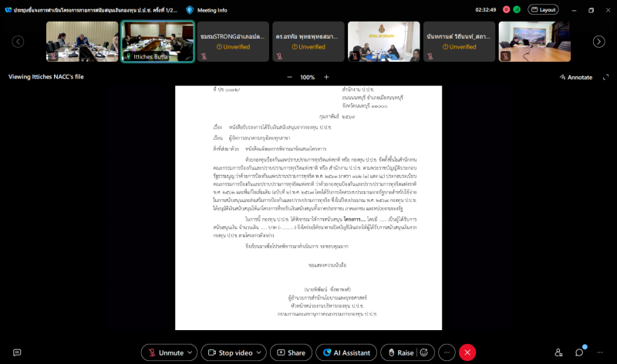Click the red recording indicator icon
Image resolution: width=617 pixels, height=364 pixels.
point(507,10)
